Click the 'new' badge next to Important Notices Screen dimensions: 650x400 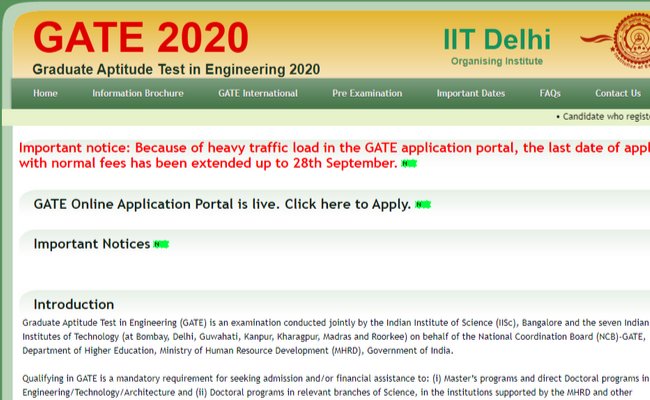tap(161, 245)
